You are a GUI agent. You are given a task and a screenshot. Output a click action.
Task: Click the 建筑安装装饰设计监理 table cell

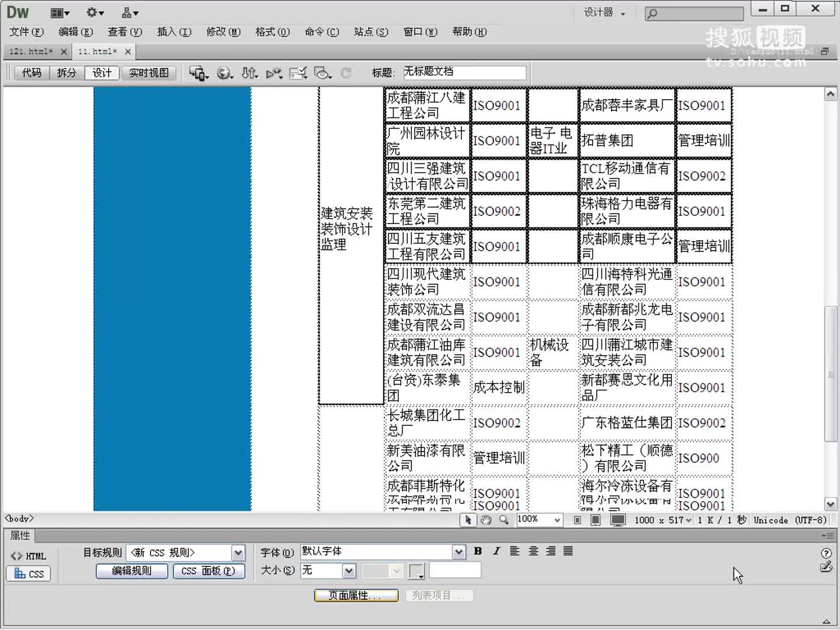coord(351,229)
